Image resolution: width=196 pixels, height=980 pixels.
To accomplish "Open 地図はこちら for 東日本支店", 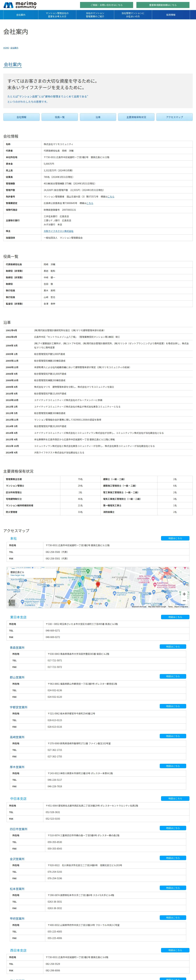I will point(175,617).
